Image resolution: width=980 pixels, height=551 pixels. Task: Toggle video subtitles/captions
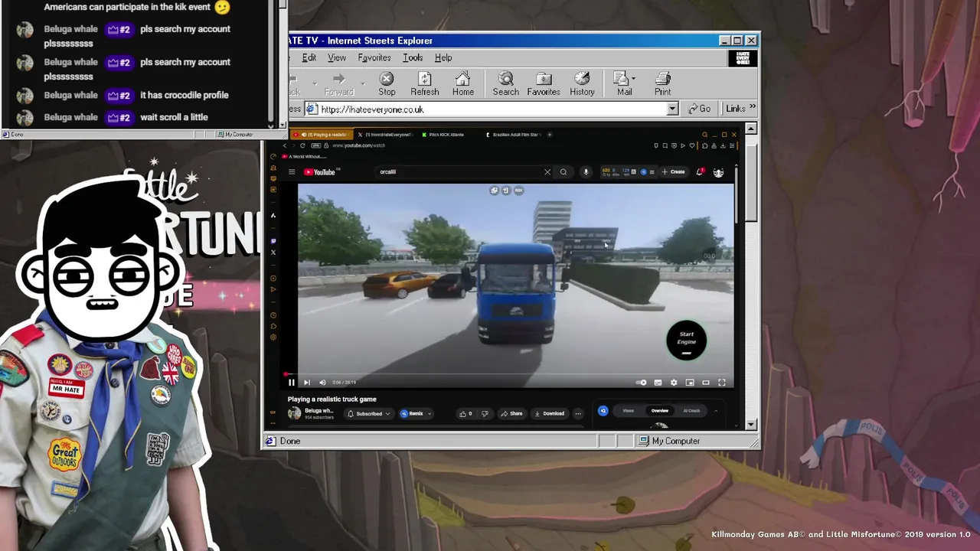(x=658, y=383)
